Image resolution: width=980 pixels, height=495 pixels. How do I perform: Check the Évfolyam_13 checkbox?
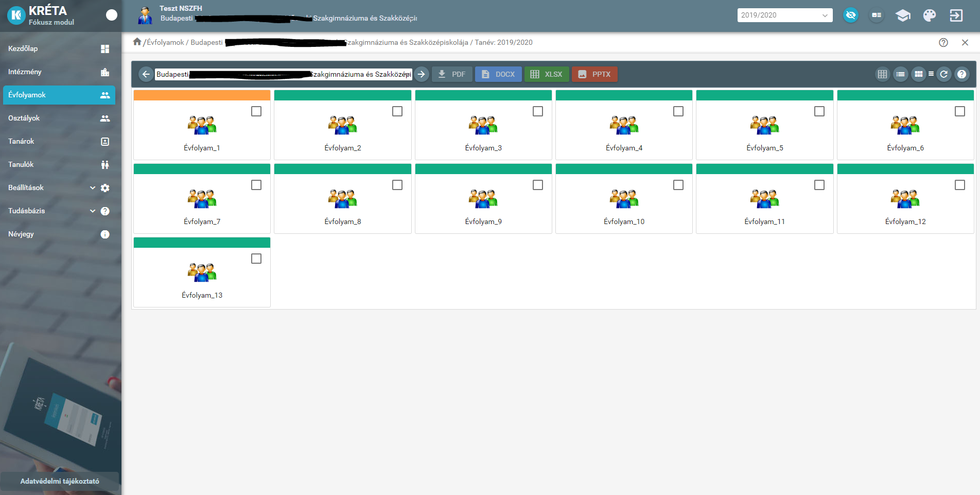point(256,259)
